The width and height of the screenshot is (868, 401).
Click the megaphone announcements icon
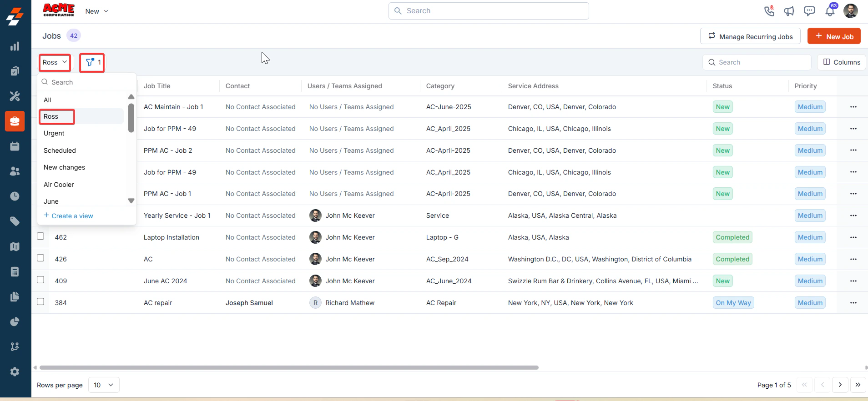[789, 11]
